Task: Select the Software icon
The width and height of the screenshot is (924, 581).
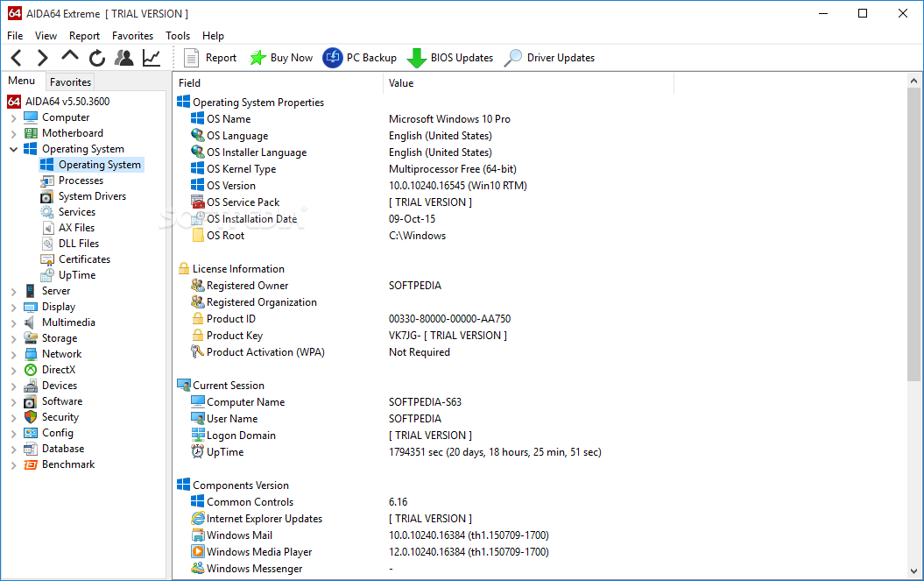Action: click(31, 401)
